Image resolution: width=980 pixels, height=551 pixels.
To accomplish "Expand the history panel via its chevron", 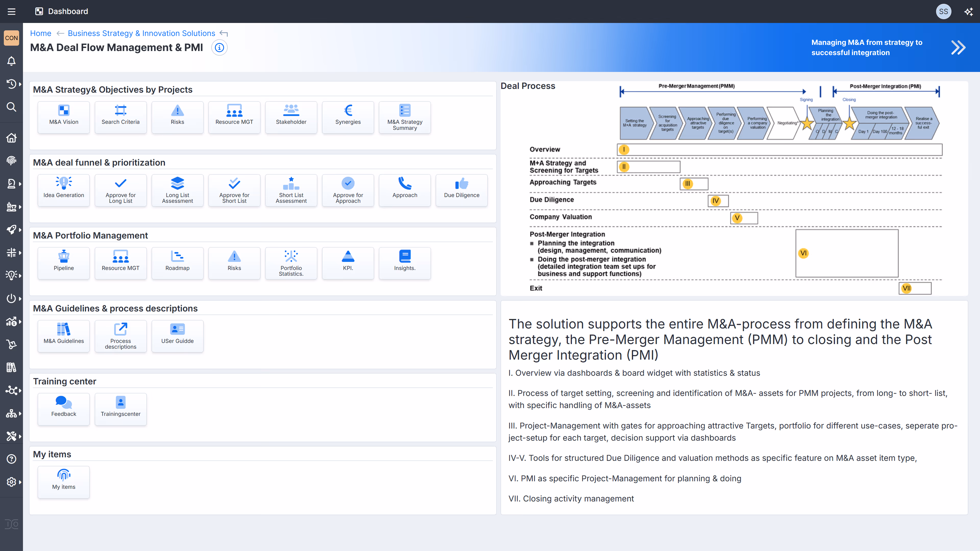I will (x=20, y=84).
